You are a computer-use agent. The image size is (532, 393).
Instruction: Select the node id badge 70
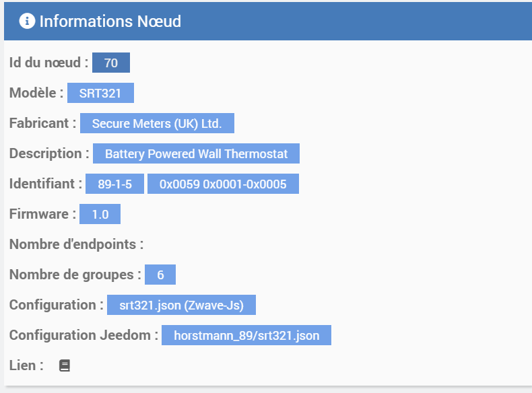click(x=111, y=63)
